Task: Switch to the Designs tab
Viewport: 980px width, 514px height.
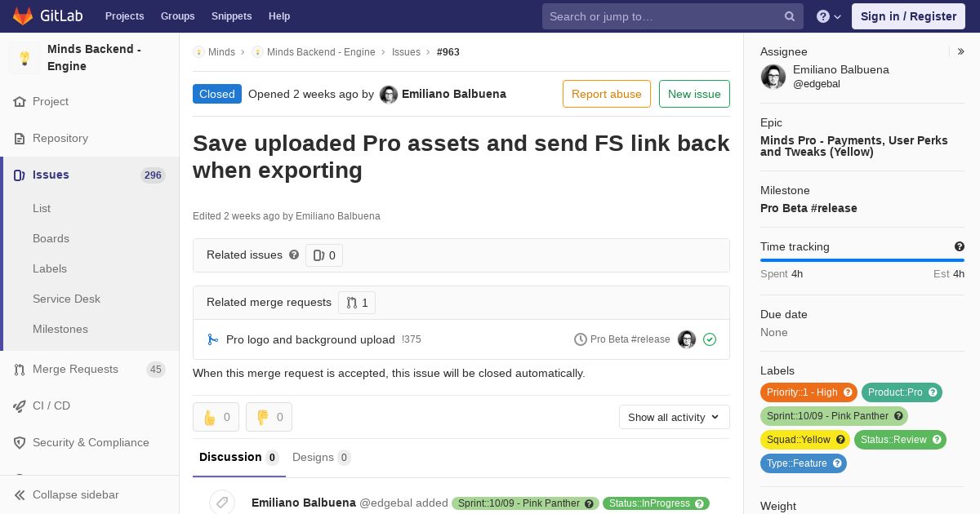Action: (322, 458)
